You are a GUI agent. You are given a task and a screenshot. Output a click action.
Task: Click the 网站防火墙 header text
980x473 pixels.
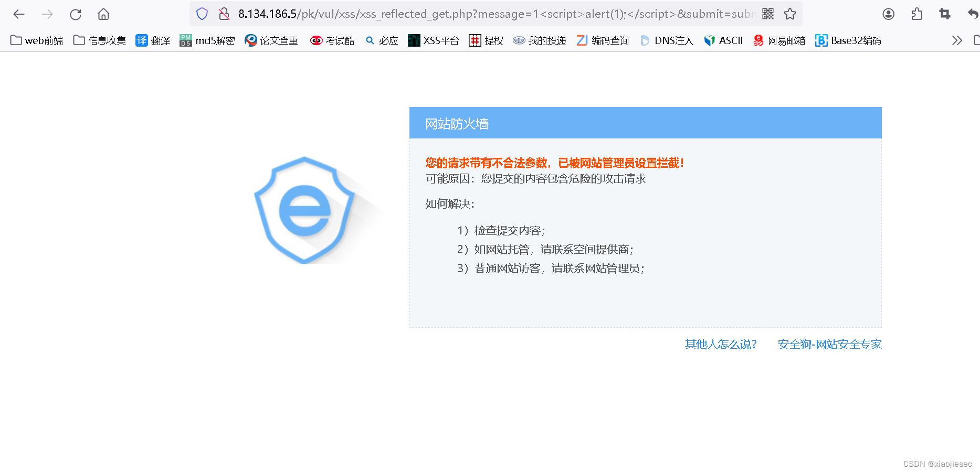[457, 124]
